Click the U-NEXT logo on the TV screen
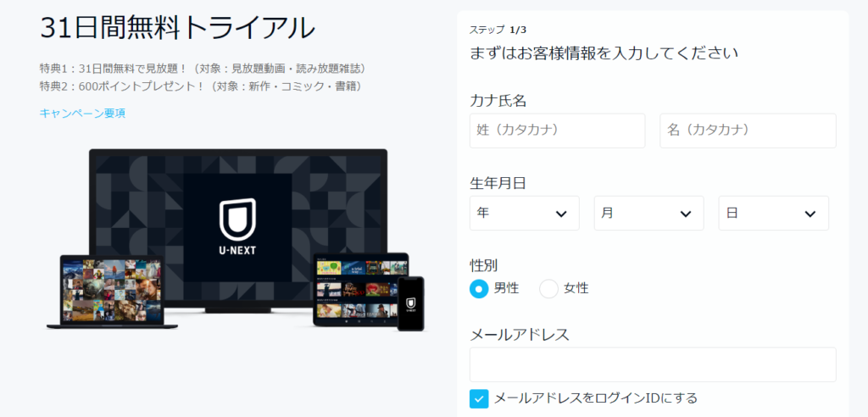 coord(238,228)
